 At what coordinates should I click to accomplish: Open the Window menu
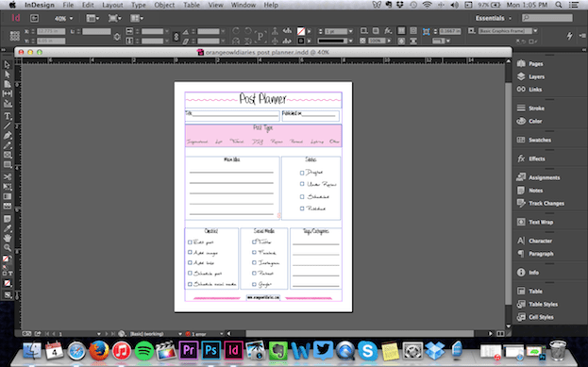[243, 5]
